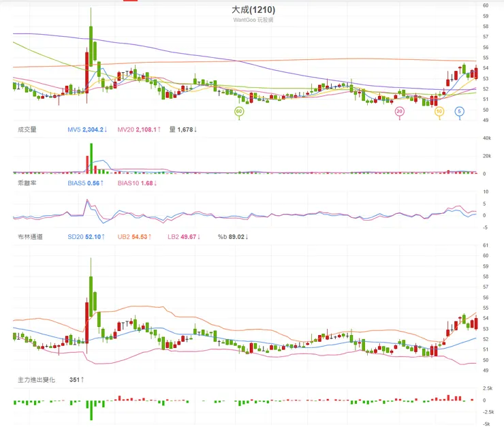504x427 pixels.
Task: Click the MV20 2,108.1 volume value
Action: click(x=139, y=129)
